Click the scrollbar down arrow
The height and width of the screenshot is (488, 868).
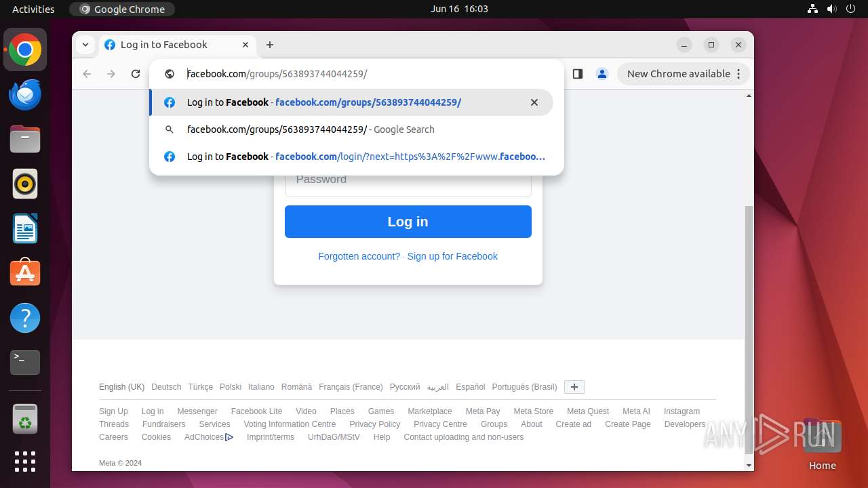[749, 466]
